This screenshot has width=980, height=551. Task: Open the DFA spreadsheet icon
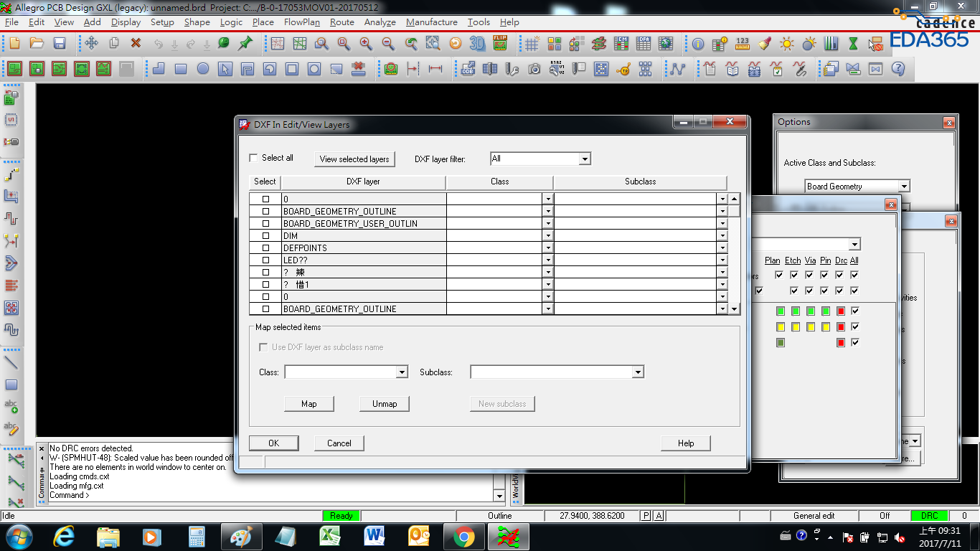point(644,44)
